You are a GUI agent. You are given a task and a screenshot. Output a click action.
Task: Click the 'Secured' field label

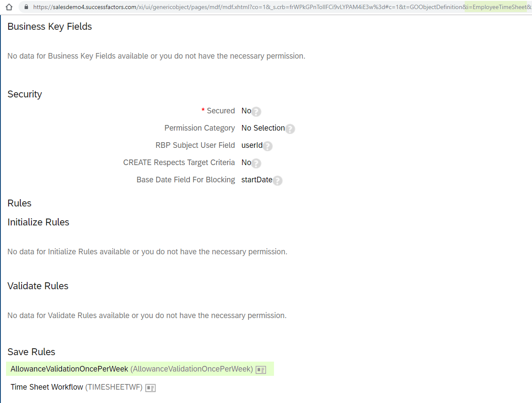point(221,111)
